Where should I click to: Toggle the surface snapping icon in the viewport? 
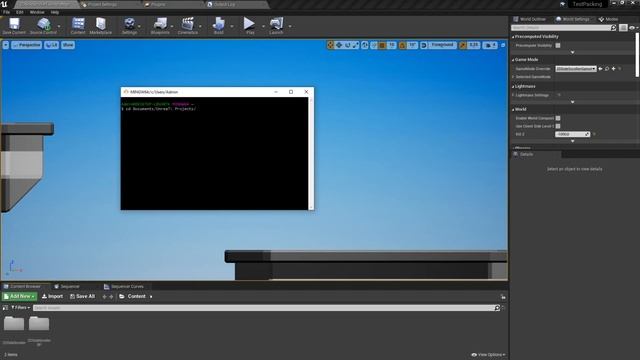click(374, 45)
